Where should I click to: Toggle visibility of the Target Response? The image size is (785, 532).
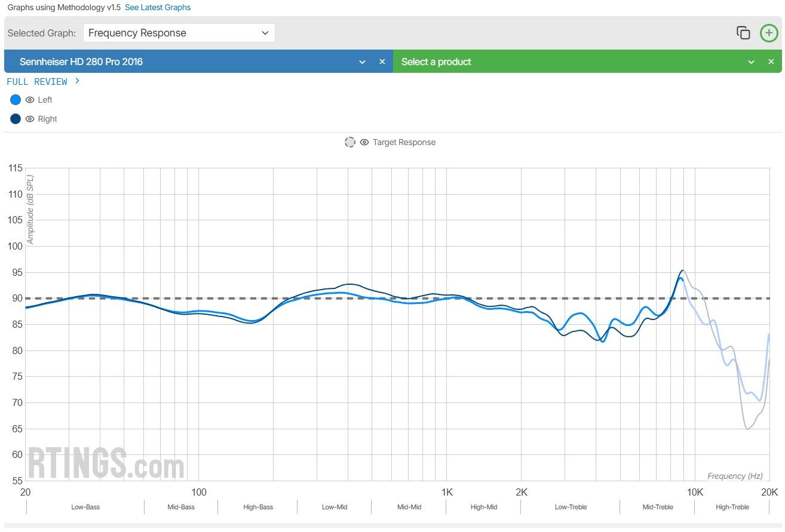click(365, 142)
